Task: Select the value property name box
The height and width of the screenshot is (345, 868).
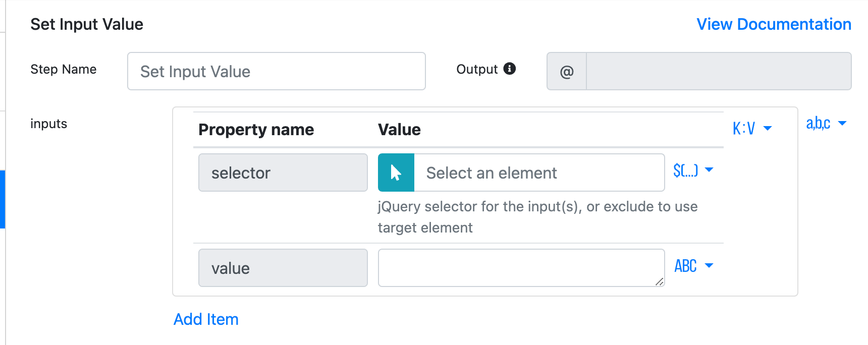Action: coord(283,268)
